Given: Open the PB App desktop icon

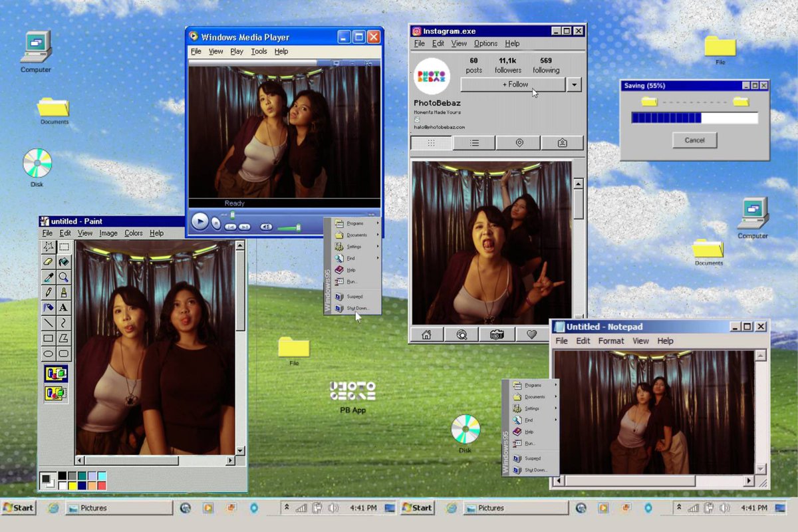Looking at the screenshot, I should (x=352, y=397).
